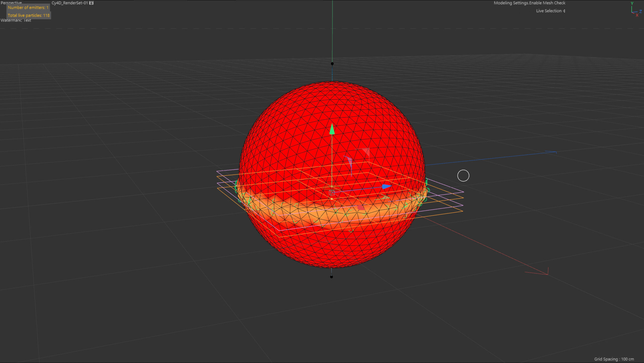644x363 pixels.
Task: Click the Number of emitters HUD readout
Action: (28, 8)
